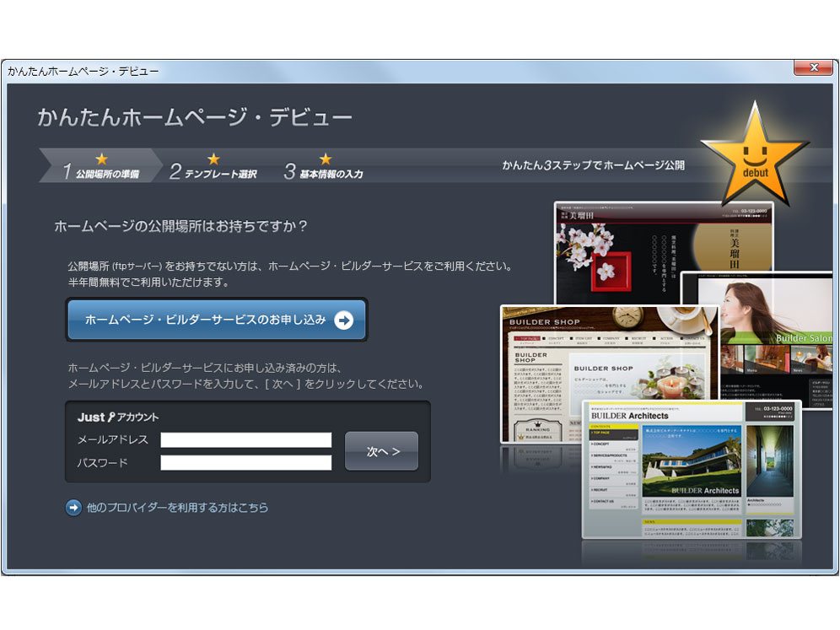The height and width of the screenshot is (630, 840).
Task: Click the star above step 3
Action: point(326,159)
